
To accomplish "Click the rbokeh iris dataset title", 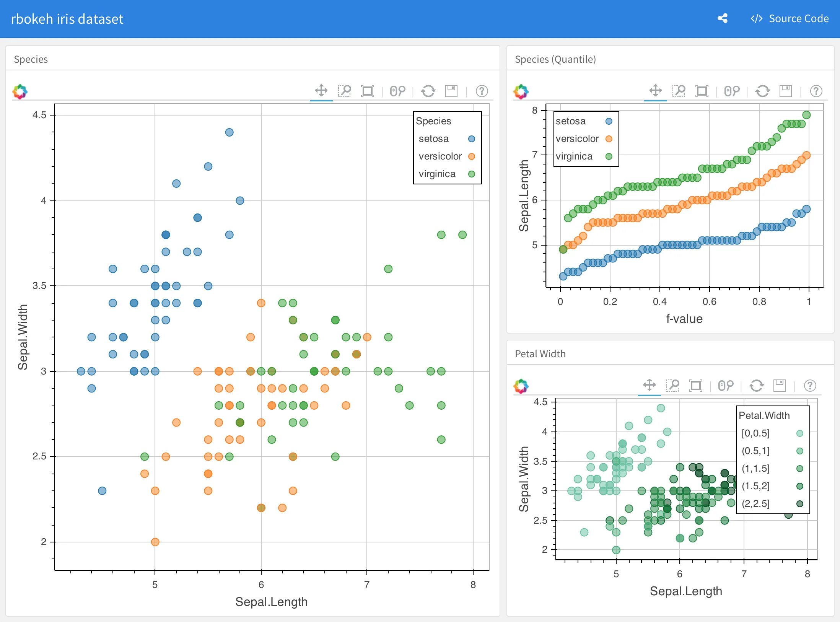I will [x=67, y=19].
